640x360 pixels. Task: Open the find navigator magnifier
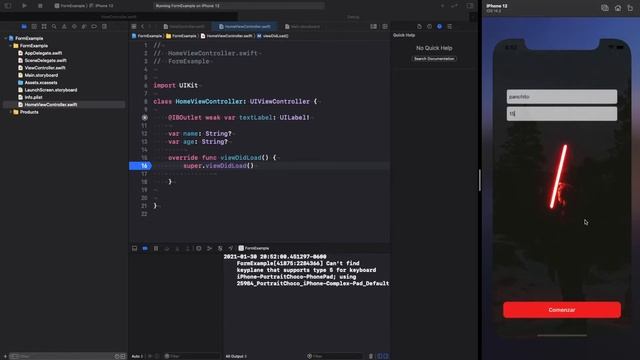pos(54,27)
